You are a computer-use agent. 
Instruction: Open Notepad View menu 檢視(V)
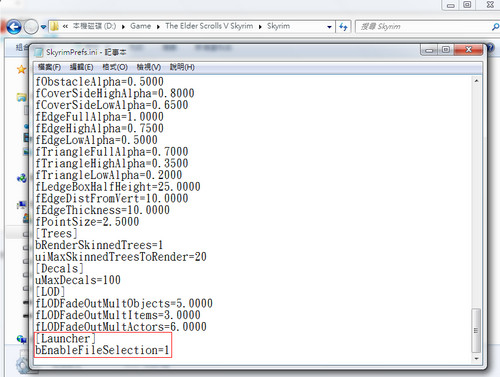coord(149,67)
